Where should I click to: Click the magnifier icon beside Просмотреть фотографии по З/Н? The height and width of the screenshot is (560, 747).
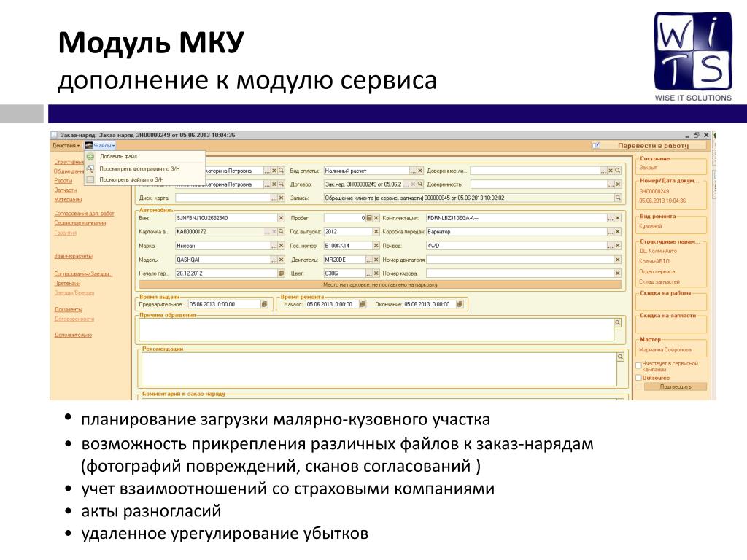click(x=90, y=168)
